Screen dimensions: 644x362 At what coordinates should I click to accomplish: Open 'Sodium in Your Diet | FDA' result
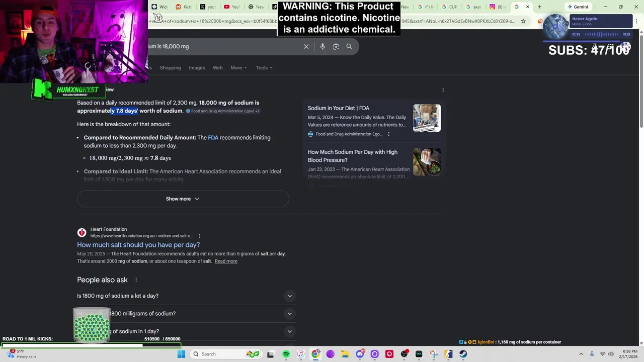tap(338, 108)
